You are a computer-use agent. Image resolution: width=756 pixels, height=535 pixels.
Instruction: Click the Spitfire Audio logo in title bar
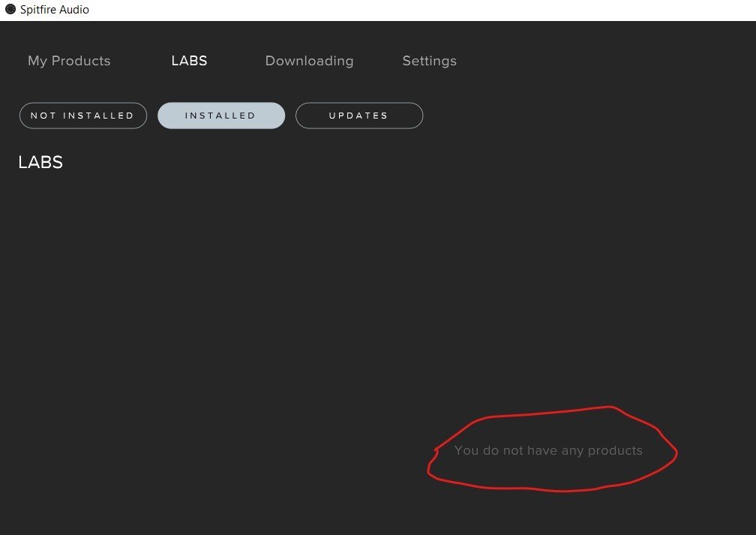coord(10,10)
